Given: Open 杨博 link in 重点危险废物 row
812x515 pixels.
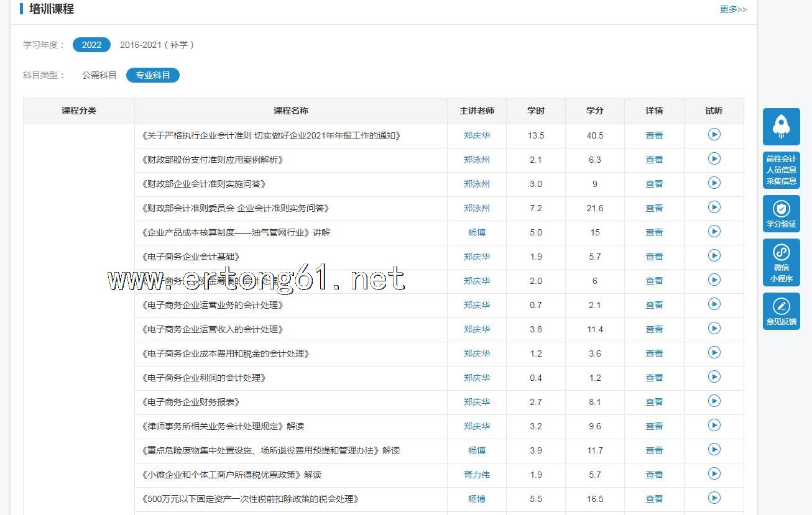Looking at the screenshot, I should click(476, 450).
